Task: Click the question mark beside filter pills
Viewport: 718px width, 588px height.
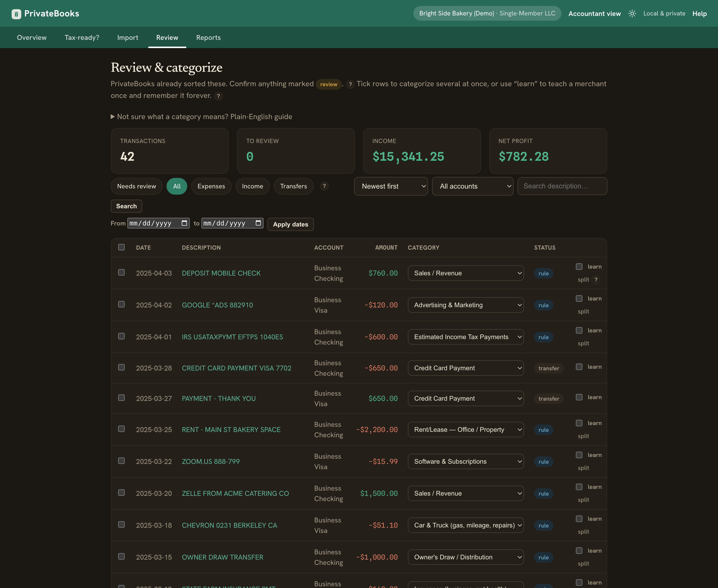Action: coord(324,186)
